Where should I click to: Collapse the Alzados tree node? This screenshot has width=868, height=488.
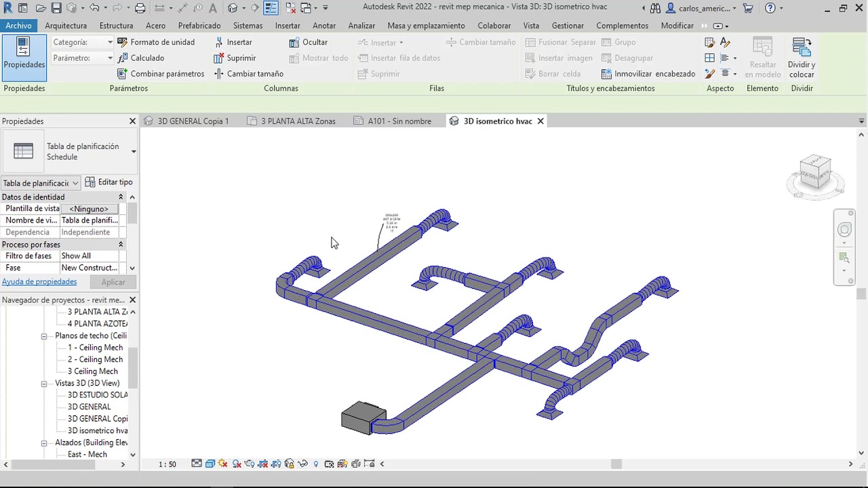click(x=44, y=443)
